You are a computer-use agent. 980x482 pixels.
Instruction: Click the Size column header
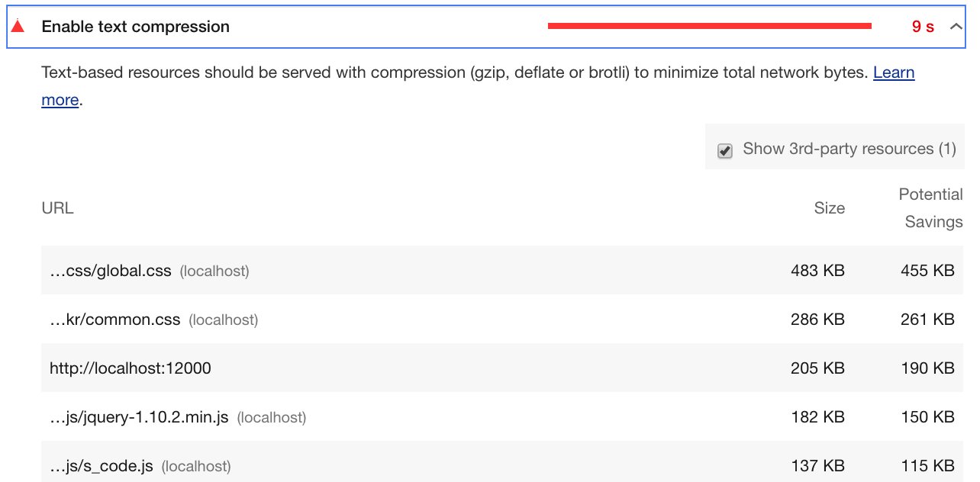tap(829, 208)
